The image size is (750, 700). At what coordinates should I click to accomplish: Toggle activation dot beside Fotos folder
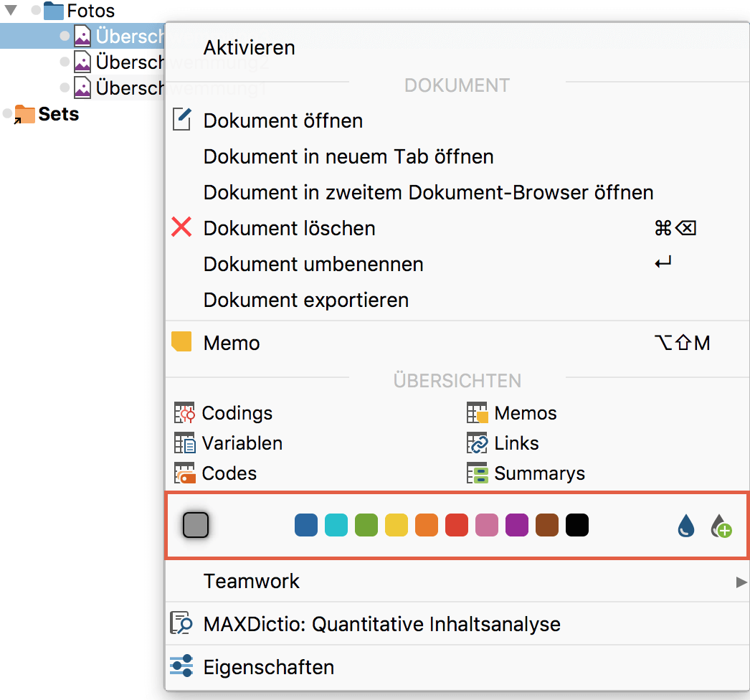coord(37,11)
